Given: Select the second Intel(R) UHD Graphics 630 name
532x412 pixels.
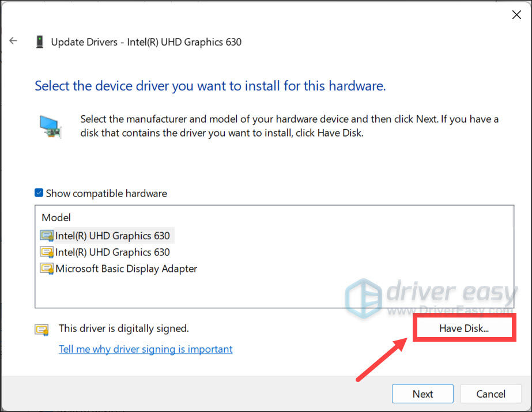Looking at the screenshot, I should [x=112, y=252].
